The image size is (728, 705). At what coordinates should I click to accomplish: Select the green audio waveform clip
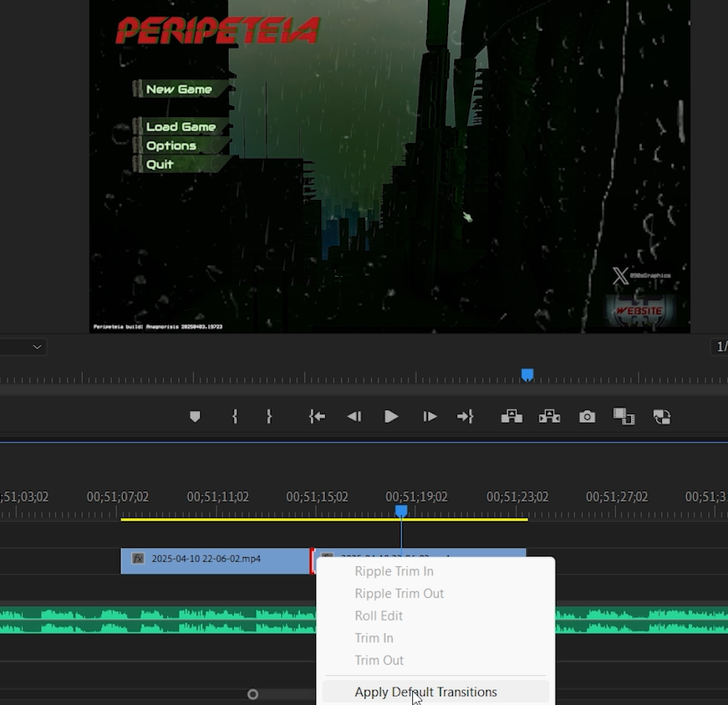[x=158, y=621]
